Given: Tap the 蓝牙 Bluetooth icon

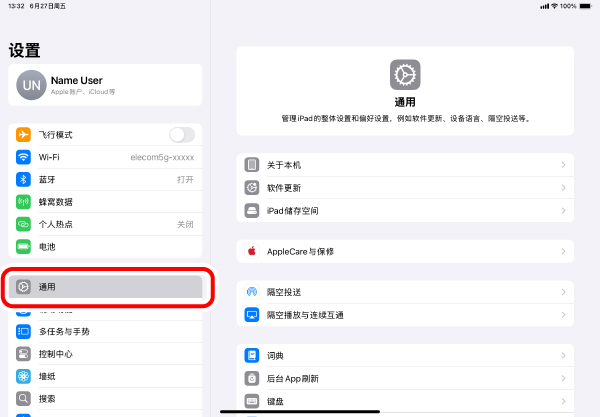Looking at the screenshot, I should tap(23, 180).
